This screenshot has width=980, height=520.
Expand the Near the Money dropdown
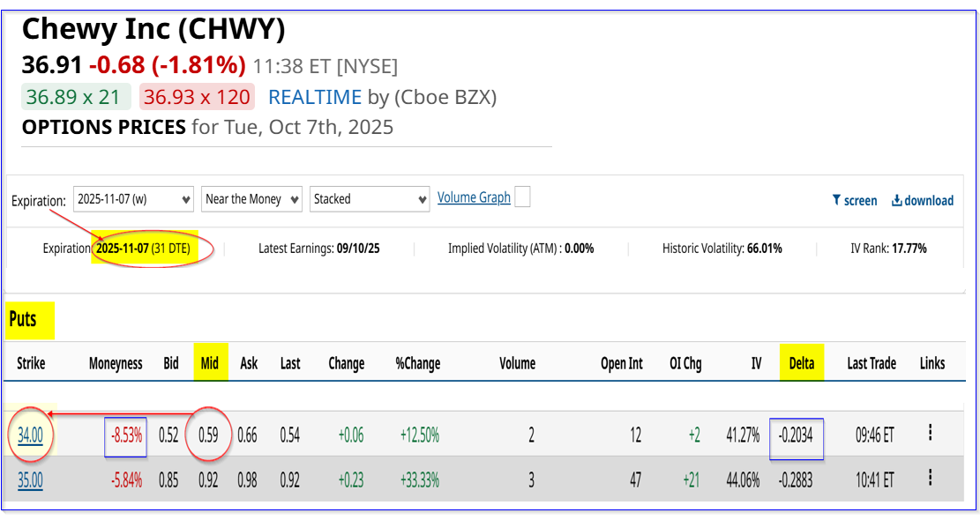coord(251,199)
